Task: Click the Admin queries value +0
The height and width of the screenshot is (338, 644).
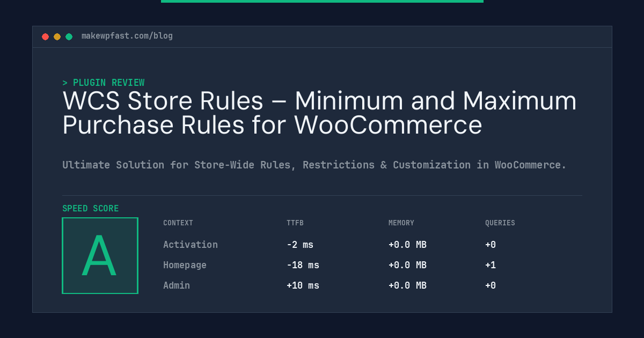Action: pos(491,285)
